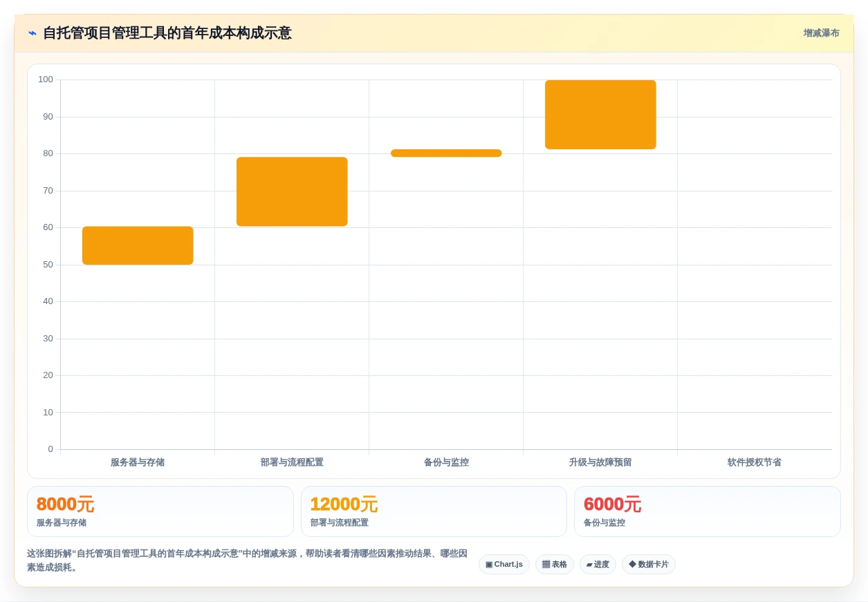Click the 服务器与存储 x-axis label
The width and height of the screenshot is (868, 602).
138,462
